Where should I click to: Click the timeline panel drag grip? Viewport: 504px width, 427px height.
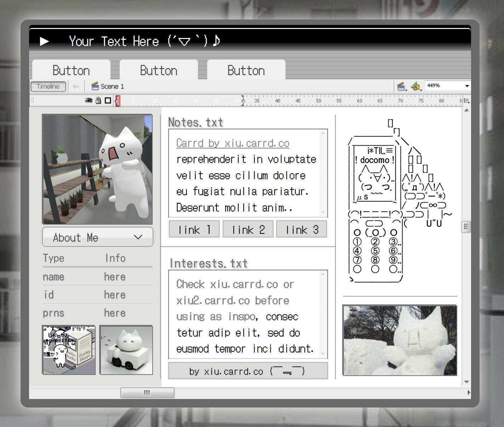[33, 101]
